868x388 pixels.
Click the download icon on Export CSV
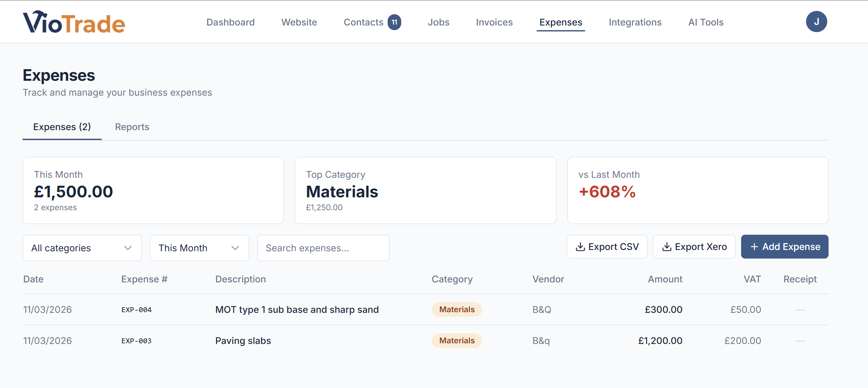(x=580, y=247)
